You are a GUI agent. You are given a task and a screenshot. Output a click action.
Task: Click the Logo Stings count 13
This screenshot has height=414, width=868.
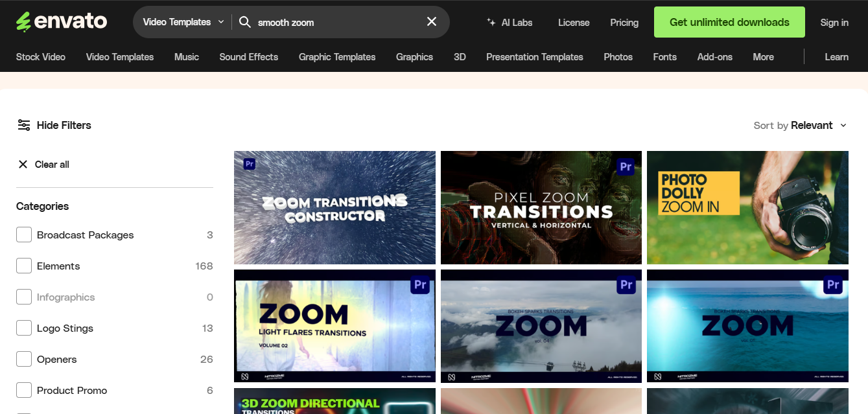(x=207, y=328)
